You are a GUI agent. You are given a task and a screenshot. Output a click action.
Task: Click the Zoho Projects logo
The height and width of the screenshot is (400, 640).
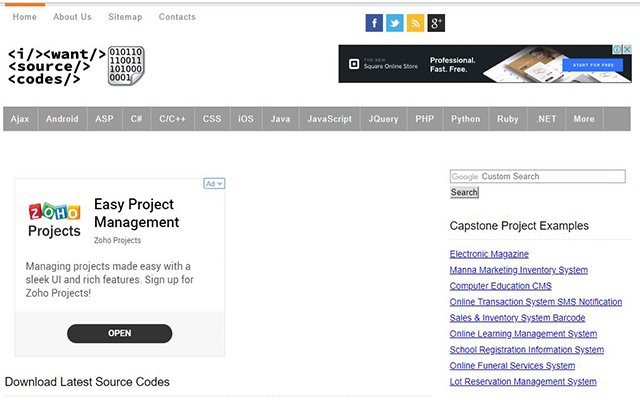click(54, 220)
